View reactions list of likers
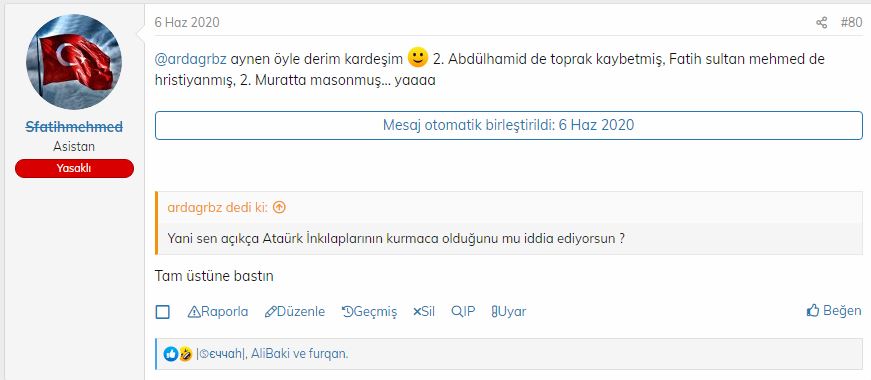The image size is (871, 380). coord(272,354)
